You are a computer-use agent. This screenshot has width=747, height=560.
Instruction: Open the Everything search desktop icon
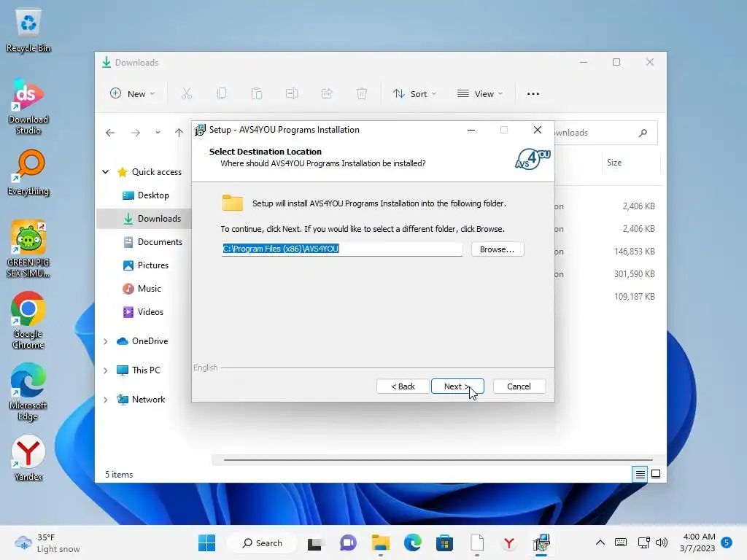coord(28,173)
